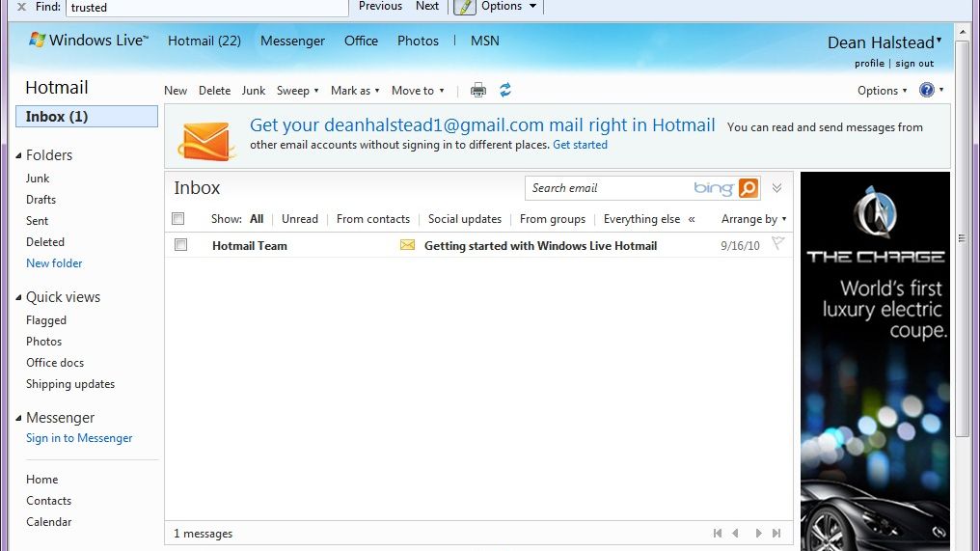
Task: Click the Search email field
Action: coord(610,188)
